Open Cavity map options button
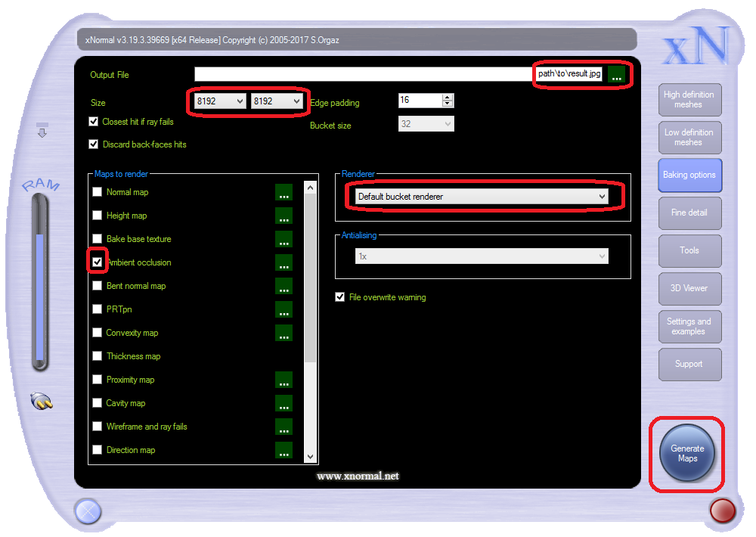The height and width of the screenshot is (537, 756). pyautogui.click(x=283, y=404)
